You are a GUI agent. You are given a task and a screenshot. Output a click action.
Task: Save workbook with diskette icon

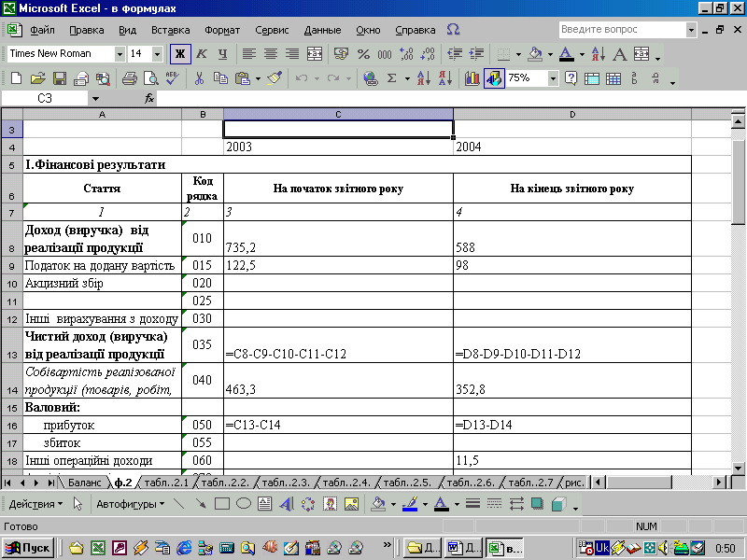[60, 78]
